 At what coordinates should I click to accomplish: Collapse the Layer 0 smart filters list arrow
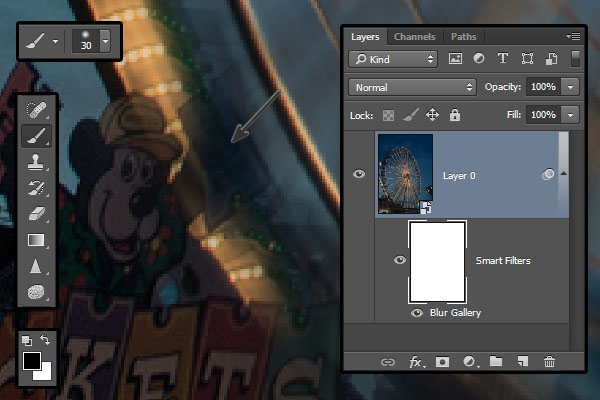[x=564, y=173]
